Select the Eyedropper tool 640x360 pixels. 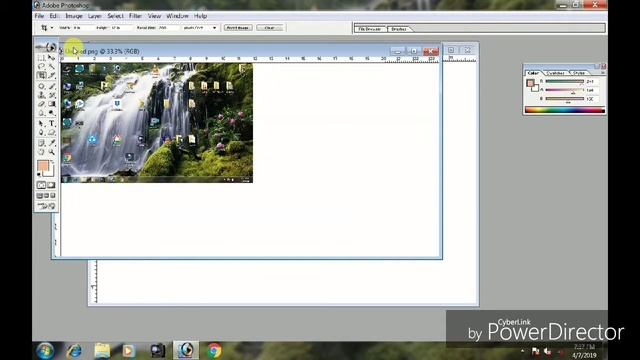coord(51,143)
